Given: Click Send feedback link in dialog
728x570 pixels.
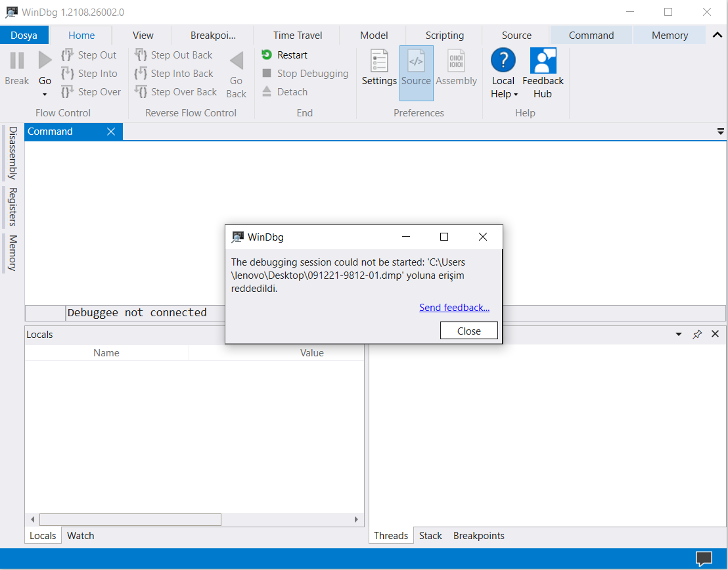Looking at the screenshot, I should tap(454, 308).
